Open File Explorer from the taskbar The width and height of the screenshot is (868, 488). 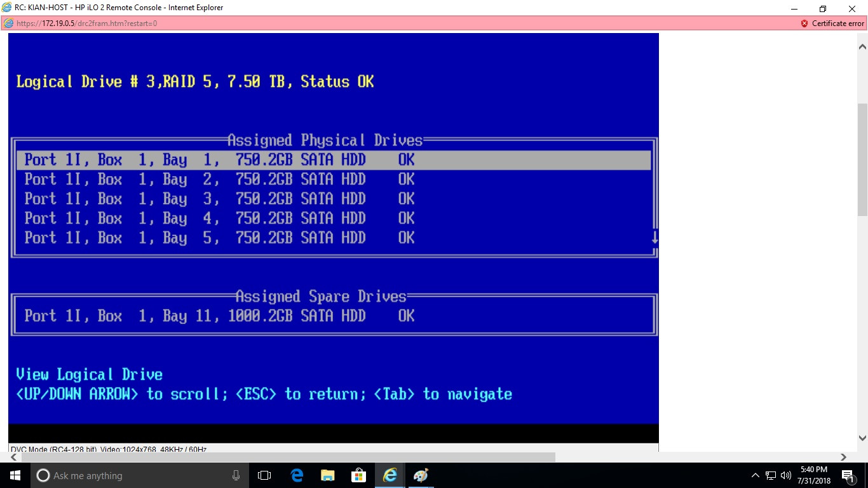coord(328,475)
